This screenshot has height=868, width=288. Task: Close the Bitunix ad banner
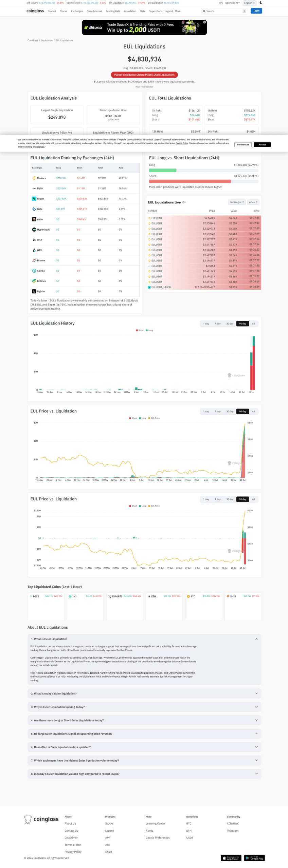[204, 22]
